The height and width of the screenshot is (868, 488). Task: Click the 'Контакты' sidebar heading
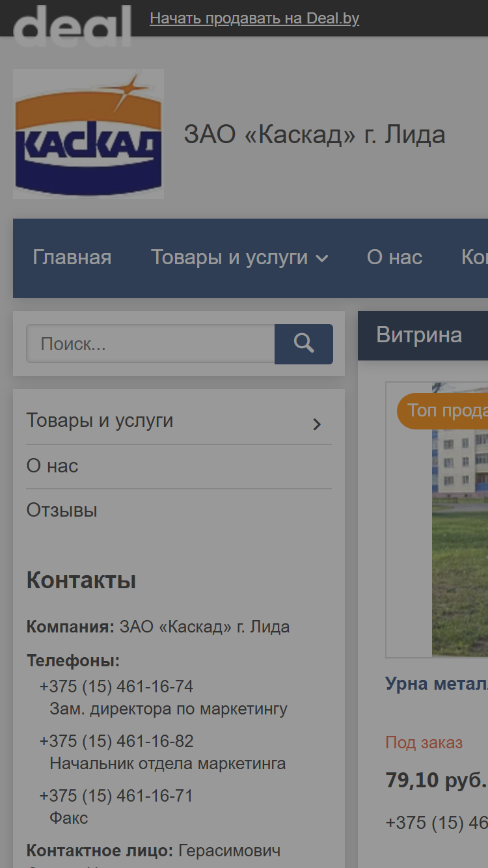point(81,580)
